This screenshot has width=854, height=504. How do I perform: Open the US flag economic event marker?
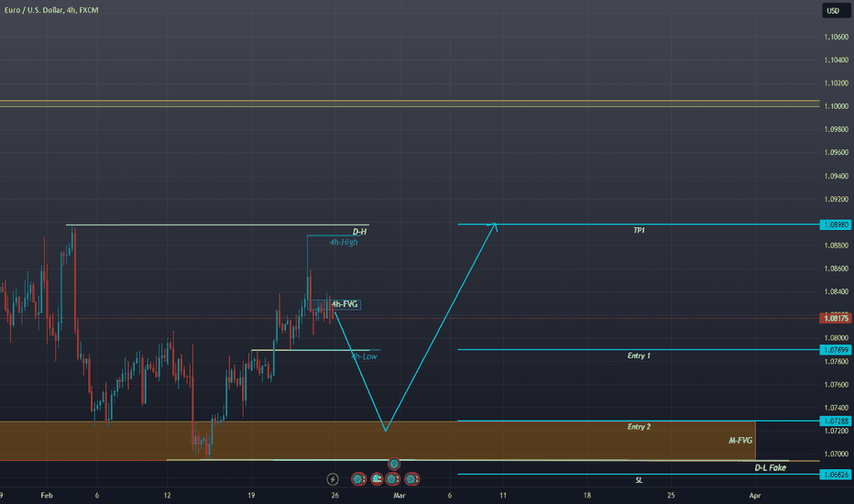377,479
